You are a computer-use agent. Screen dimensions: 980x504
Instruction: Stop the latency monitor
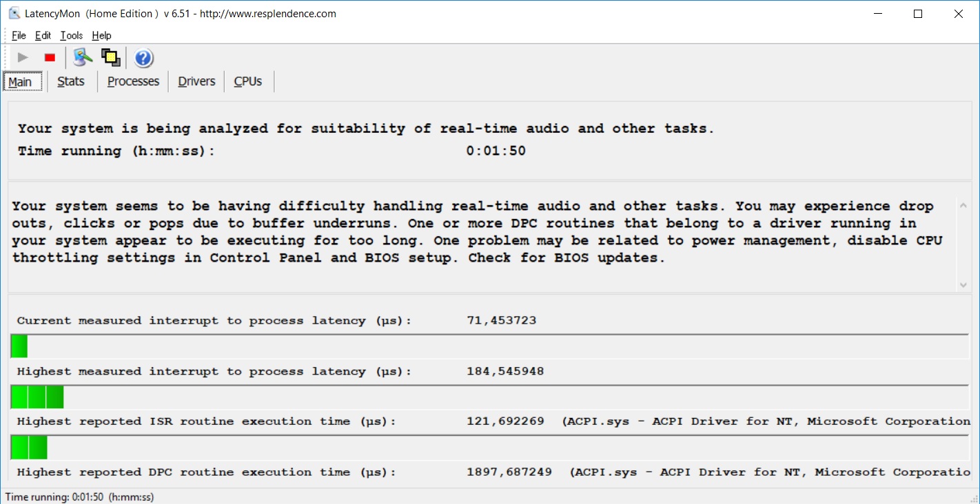point(50,58)
